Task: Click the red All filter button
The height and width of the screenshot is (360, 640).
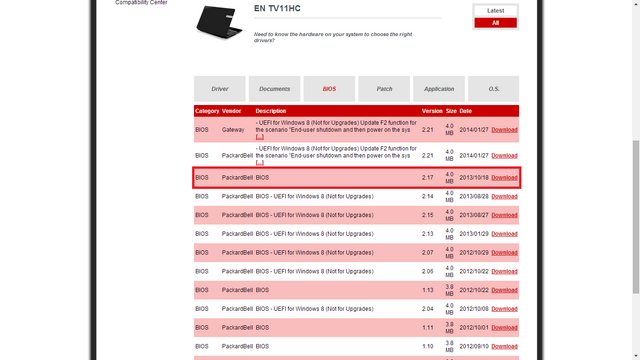Action: click(x=496, y=23)
